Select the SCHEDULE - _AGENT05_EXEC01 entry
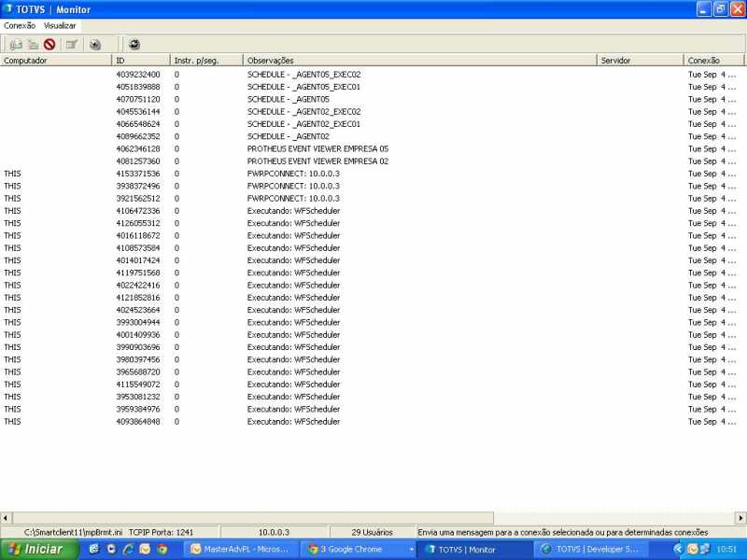This screenshot has height=560, width=747. [303, 87]
